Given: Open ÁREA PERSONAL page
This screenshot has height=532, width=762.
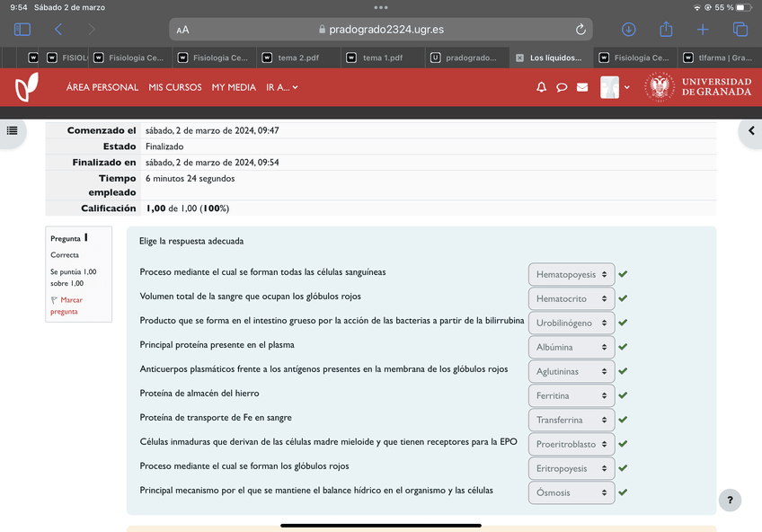Looking at the screenshot, I should (x=102, y=87).
